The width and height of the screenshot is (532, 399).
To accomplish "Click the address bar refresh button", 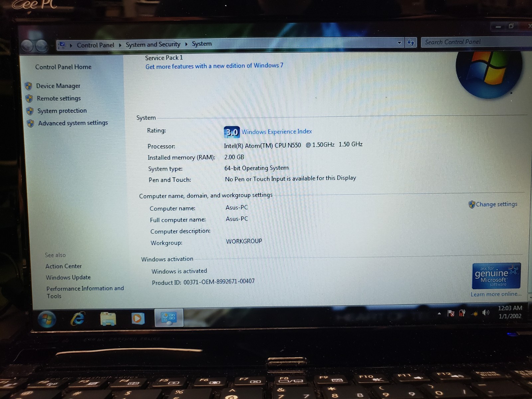I will [411, 42].
